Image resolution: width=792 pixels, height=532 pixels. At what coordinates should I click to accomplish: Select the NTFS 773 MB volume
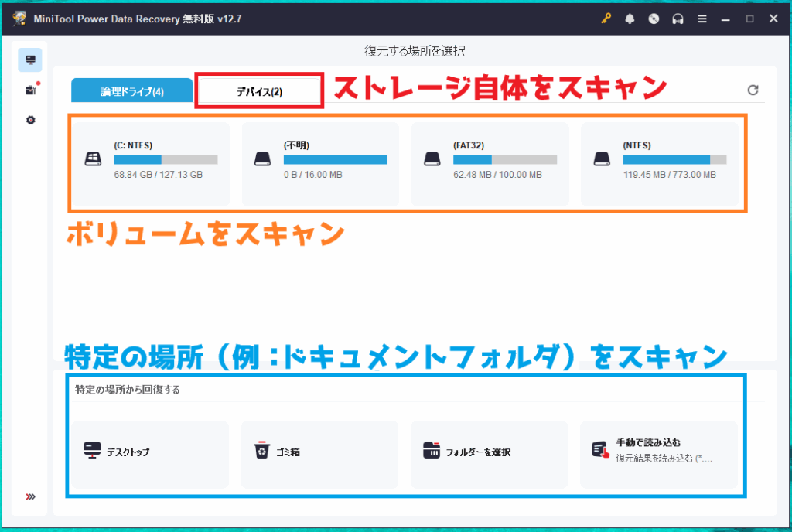pos(659,164)
